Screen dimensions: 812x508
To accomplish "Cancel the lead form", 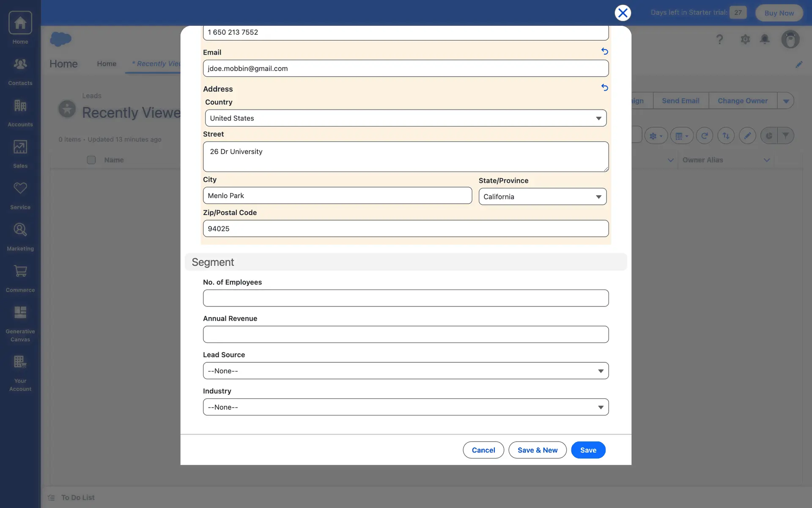I will click(x=483, y=450).
